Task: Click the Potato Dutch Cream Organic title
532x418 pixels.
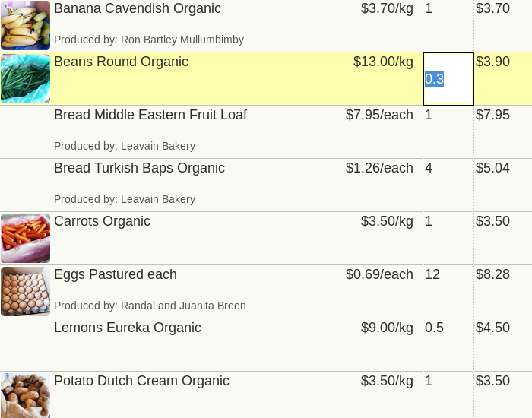Action: [141, 381]
